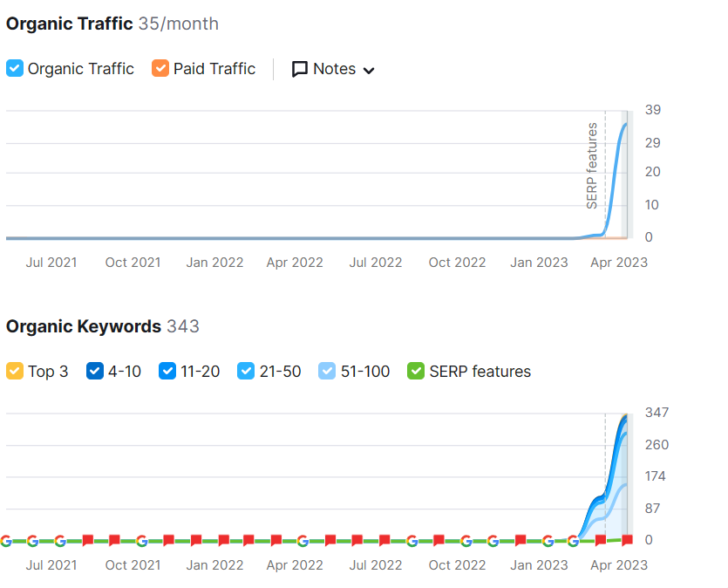This screenshot has height=588, width=728.
Task: Click the Google marker above Apr 2022
Action: click(303, 541)
